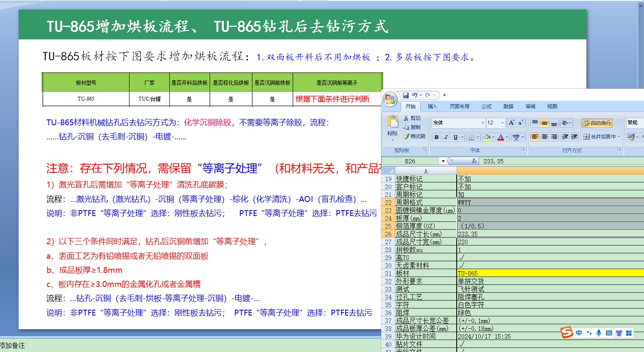Toggle Chinese/English mode (中) in Sogou bar
Viewport: 644px width, 352px height.
pyautogui.click(x=579, y=333)
